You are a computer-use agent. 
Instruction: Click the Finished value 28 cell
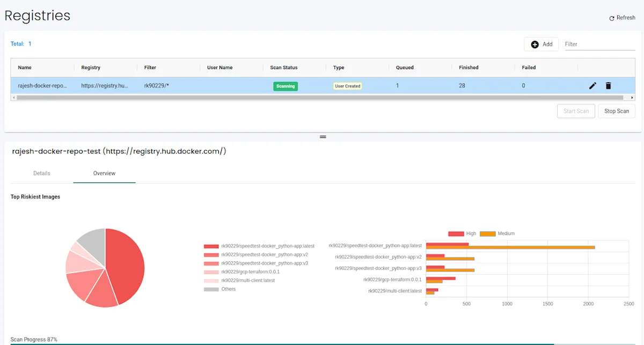[x=462, y=86]
